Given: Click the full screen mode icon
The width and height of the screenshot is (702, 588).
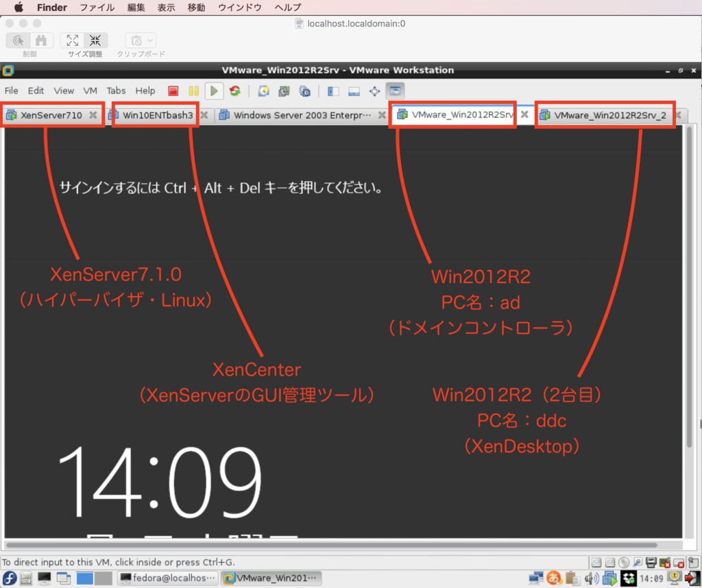Looking at the screenshot, I should click(374, 91).
